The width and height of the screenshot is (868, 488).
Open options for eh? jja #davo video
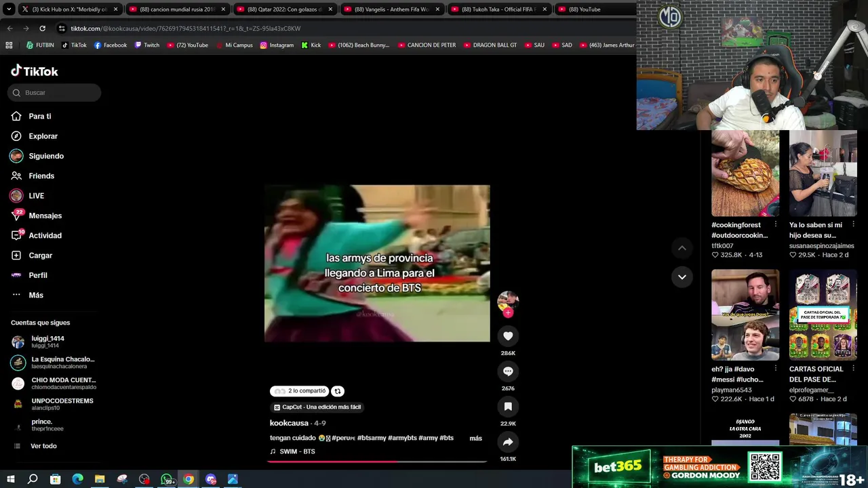tap(776, 369)
